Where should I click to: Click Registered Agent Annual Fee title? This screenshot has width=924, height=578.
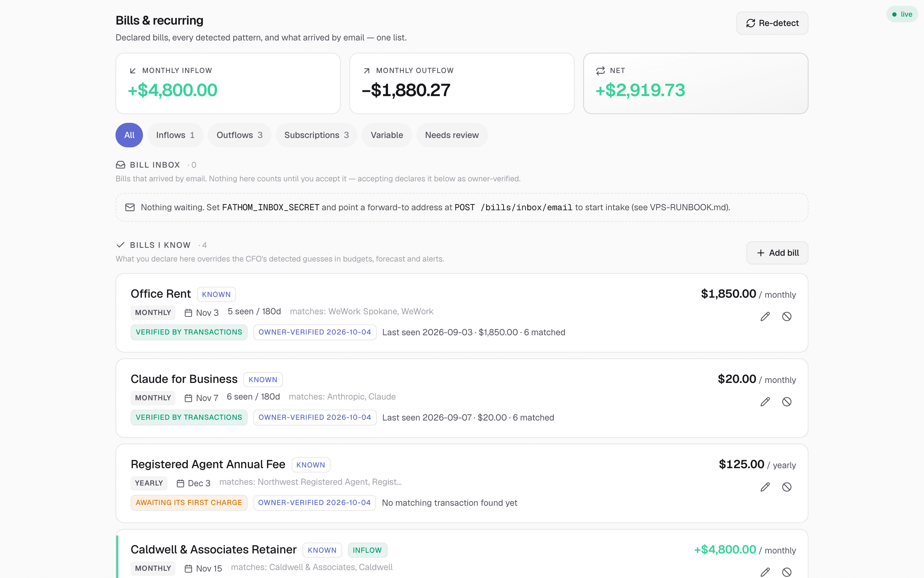click(208, 464)
